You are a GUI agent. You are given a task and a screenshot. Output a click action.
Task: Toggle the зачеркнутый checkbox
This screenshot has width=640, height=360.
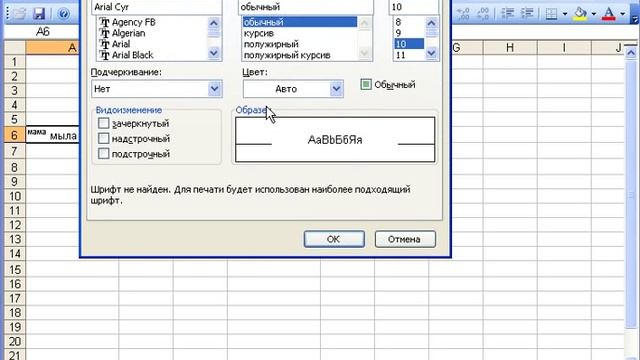coord(104,123)
